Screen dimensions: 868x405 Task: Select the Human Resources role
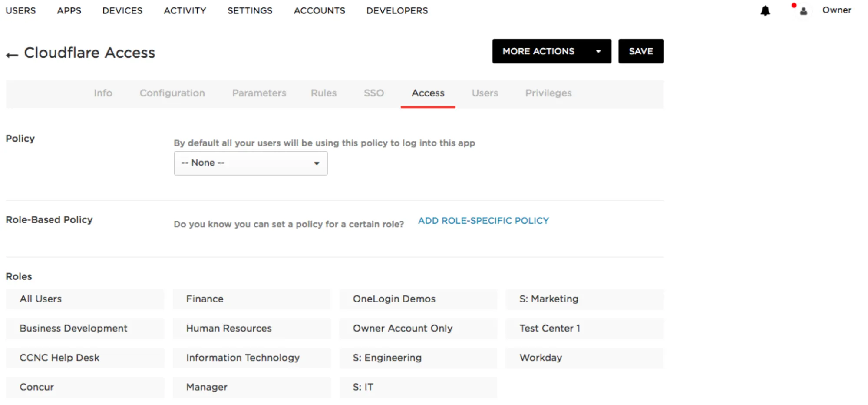(251, 329)
